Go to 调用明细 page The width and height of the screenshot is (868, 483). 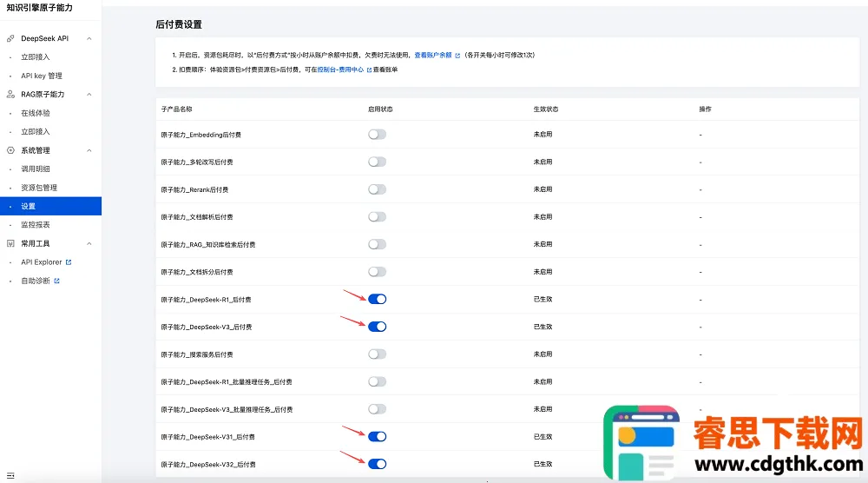tap(36, 169)
